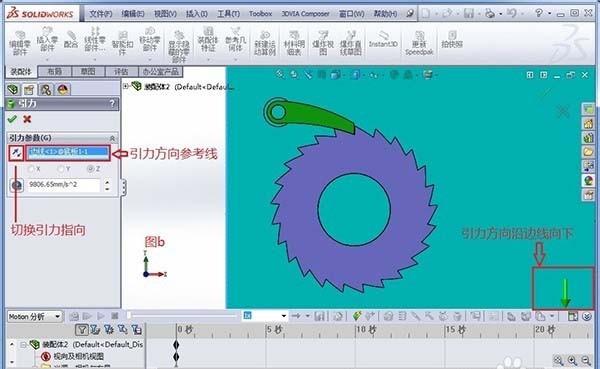This screenshot has height=369, width=600.
Task: Click the Print icon in the top toolbar
Action: 490,13
